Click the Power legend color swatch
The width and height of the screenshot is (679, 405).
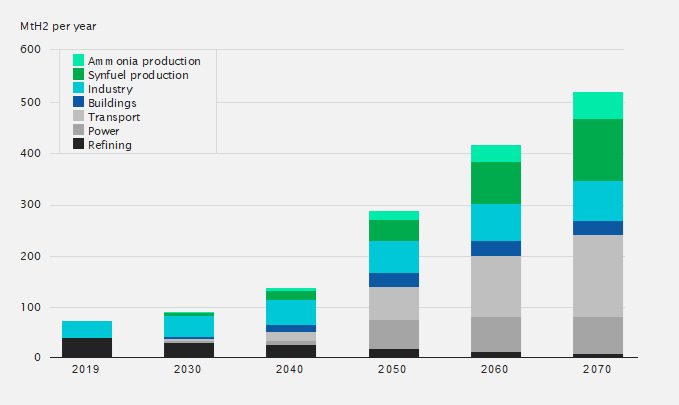(79, 131)
